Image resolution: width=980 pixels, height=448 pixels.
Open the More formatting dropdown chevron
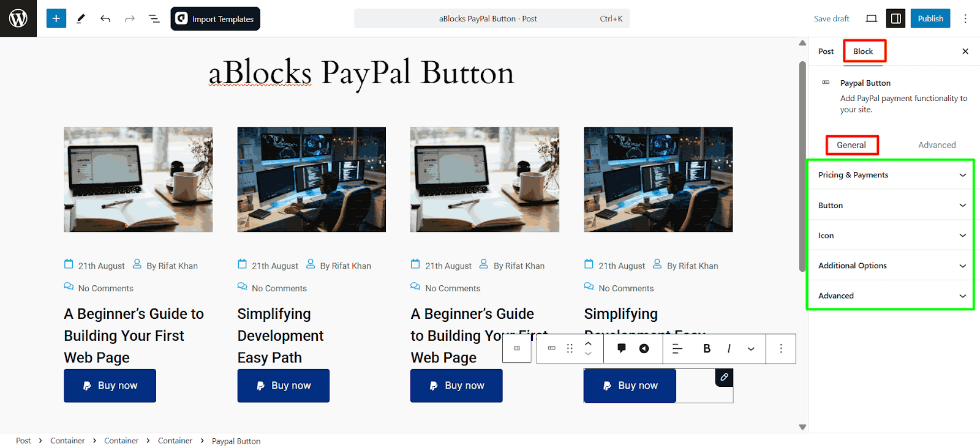751,348
